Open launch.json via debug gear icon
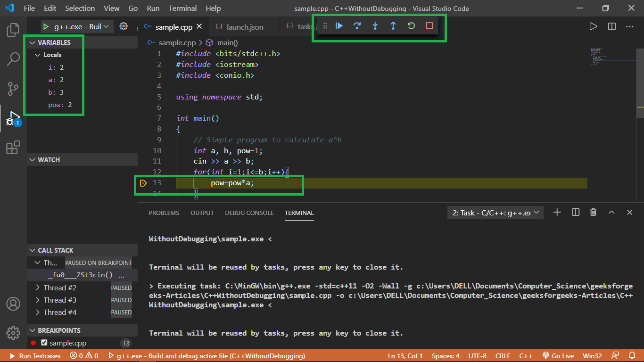The image size is (644, 362). pos(124,26)
